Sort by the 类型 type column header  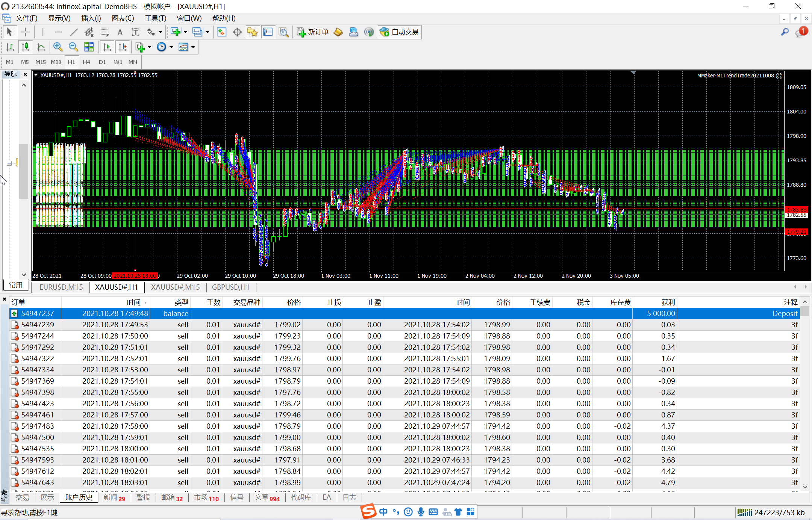pyautogui.click(x=170, y=302)
